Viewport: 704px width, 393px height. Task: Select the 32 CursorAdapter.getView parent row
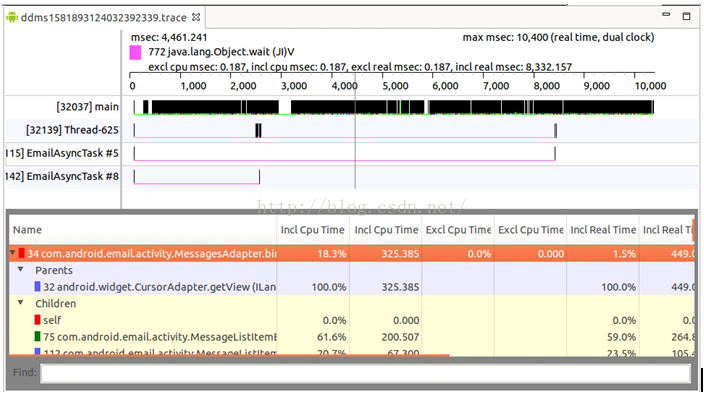(352, 287)
